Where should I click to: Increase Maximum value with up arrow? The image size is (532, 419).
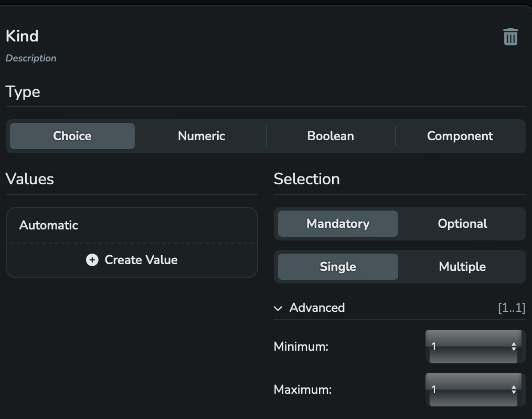(514, 387)
